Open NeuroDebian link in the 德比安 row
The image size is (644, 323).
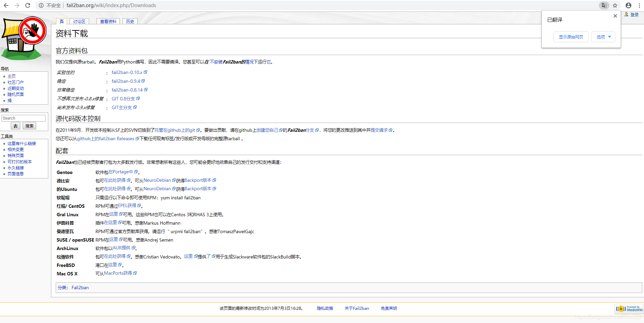(157, 180)
